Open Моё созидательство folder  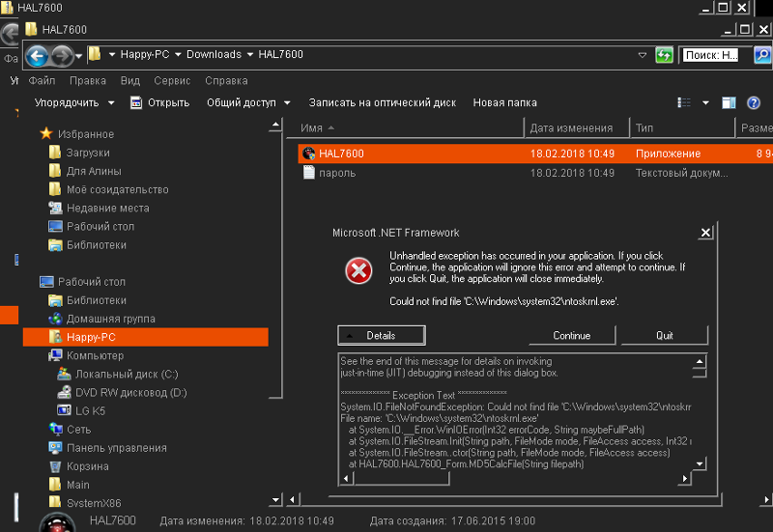pyautogui.click(x=108, y=189)
